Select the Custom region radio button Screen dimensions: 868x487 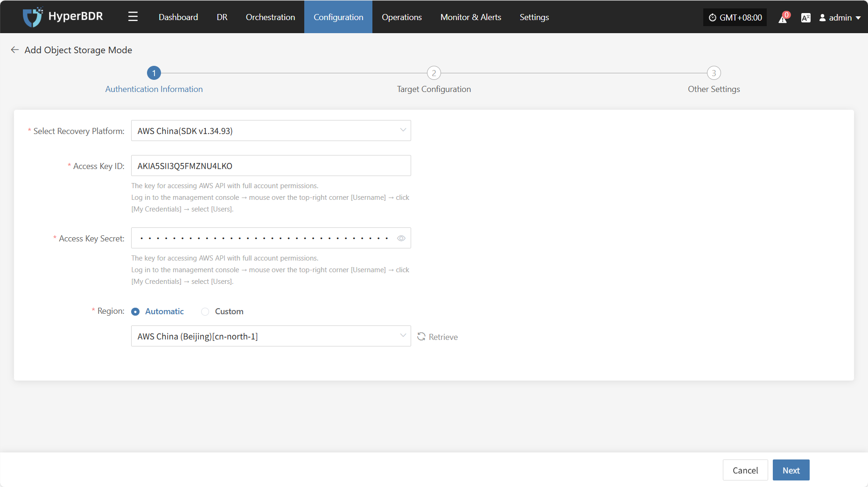tap(205, 311)
